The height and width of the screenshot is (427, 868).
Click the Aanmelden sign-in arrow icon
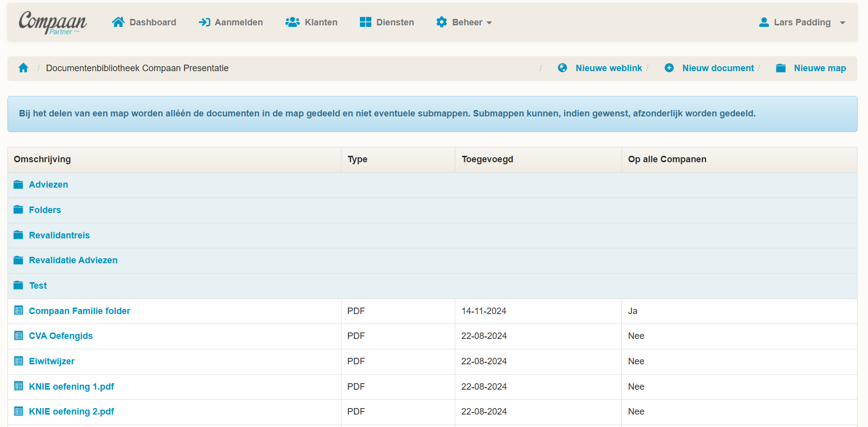click(x=204, y=22)
